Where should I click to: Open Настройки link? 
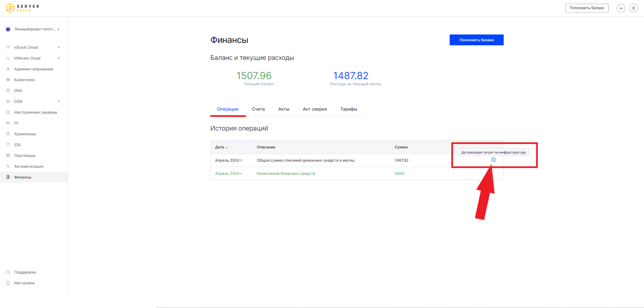[24, 283]
